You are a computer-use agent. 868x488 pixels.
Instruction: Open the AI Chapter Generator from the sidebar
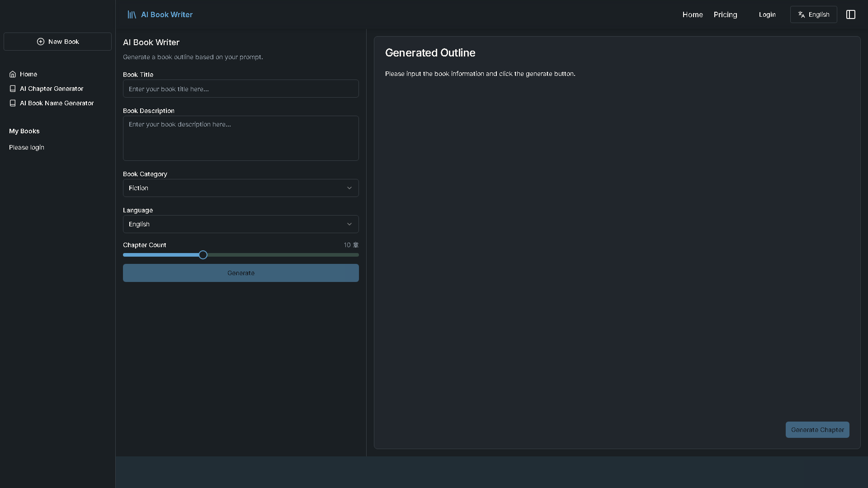click(52, 89)
